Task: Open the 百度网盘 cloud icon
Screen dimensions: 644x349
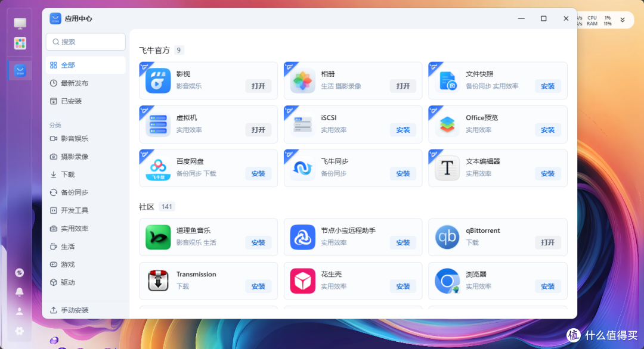Action: pyautogui.click(x=158, y=169)
